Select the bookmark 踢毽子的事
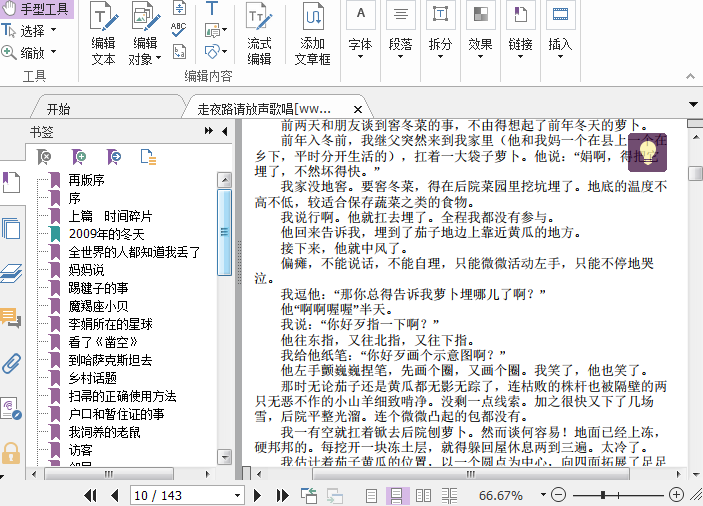Image resolution: width=703 pixels, height=506 pixels. pyautogui.click(x=98, y=288)
